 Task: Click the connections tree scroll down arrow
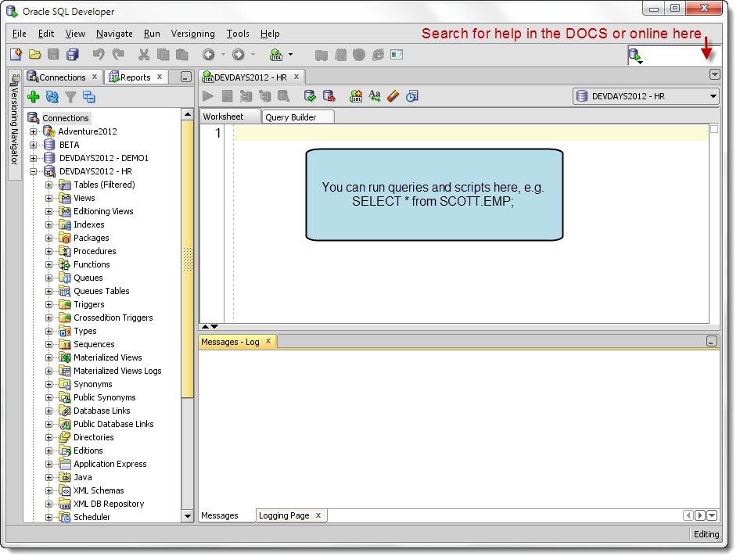pyautogui.click(x=188, y=516)
